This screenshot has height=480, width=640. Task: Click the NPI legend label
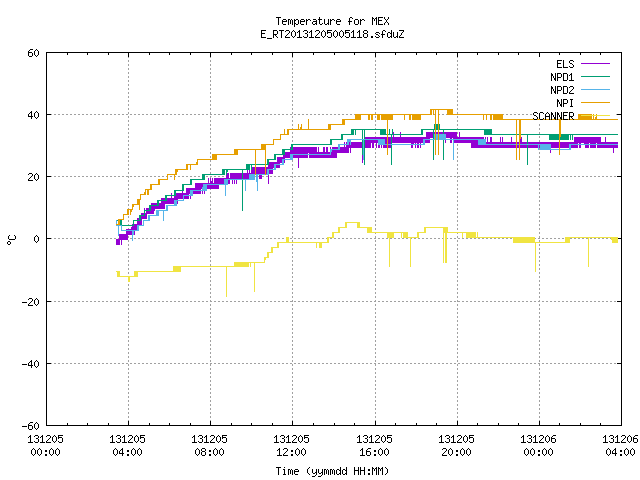pos(565,103)
